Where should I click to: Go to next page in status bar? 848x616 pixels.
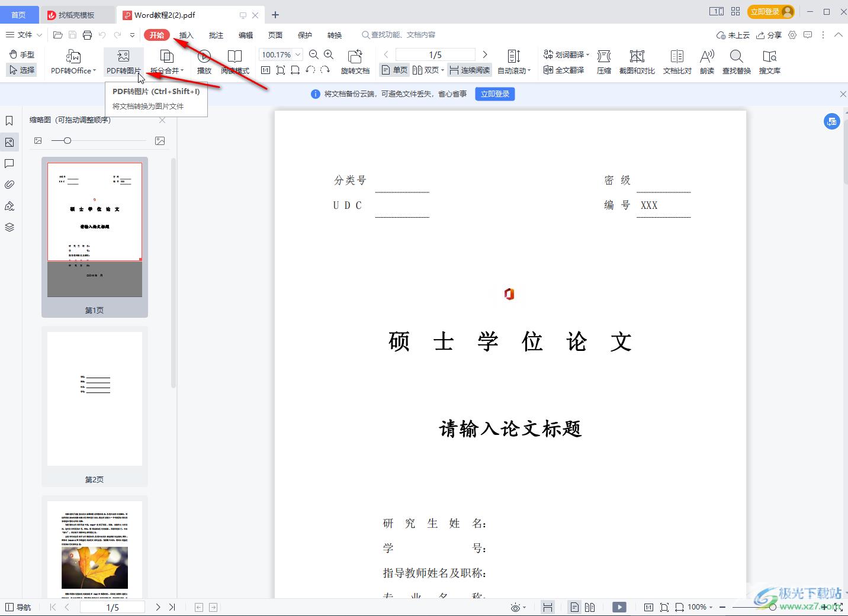(158, 607)
